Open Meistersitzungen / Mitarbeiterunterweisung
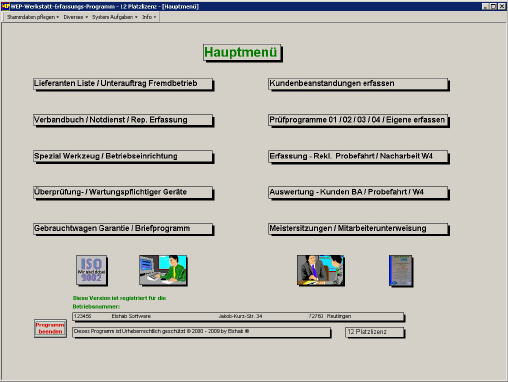508x382 pixels. tap(358, 229)
